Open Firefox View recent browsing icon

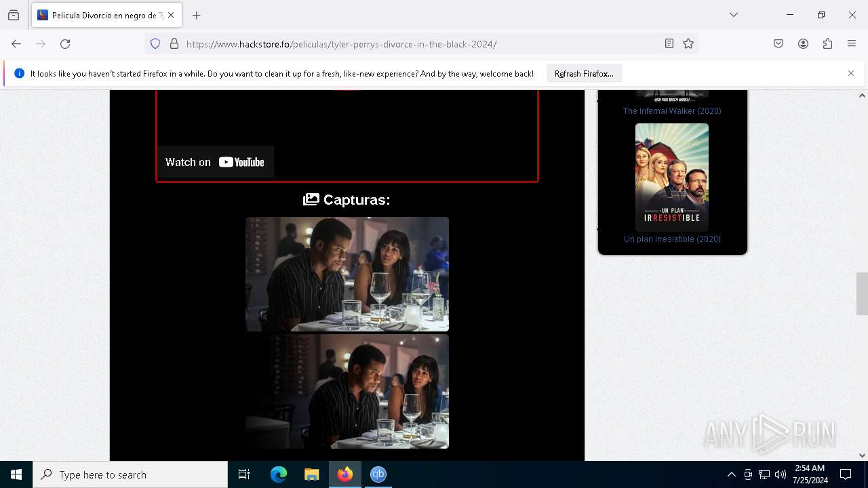pyautogui.click(x=14, y=15)
